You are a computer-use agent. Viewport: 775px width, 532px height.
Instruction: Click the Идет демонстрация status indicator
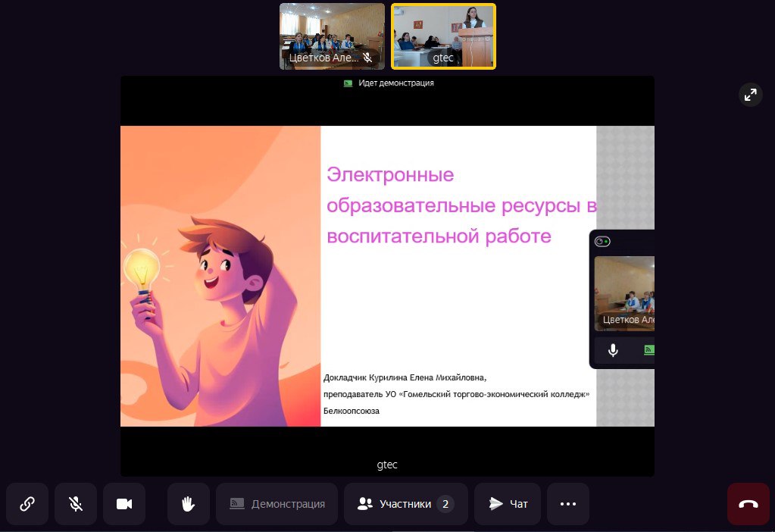[x=389, y=83]
